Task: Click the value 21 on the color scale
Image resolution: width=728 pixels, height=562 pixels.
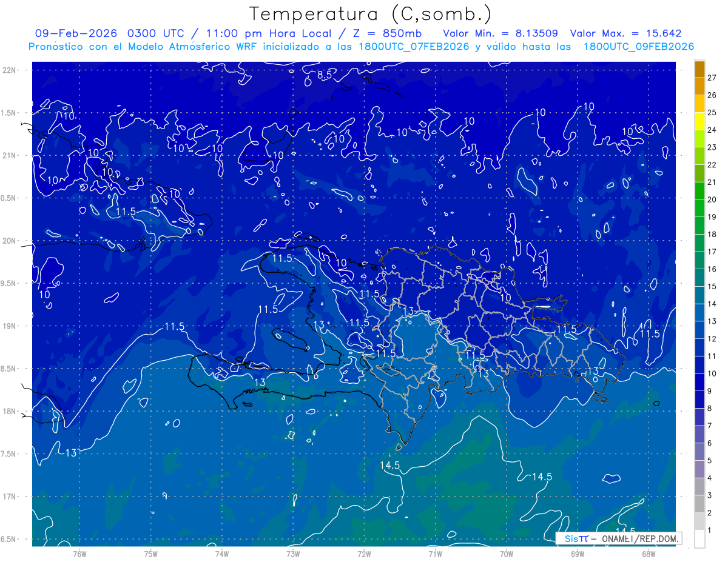Action: pyautogui.click(x=712, y=182)
